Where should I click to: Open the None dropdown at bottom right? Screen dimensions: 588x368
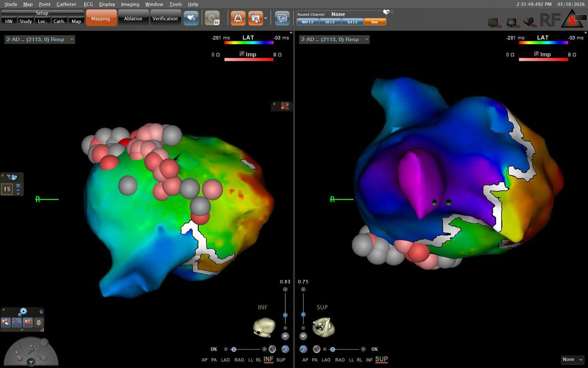tap(572, 359)
